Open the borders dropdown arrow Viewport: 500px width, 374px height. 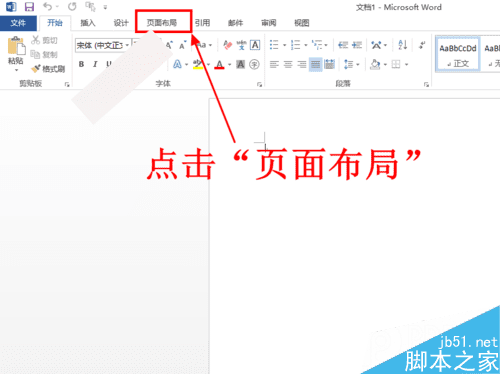(x=406, y=64)
